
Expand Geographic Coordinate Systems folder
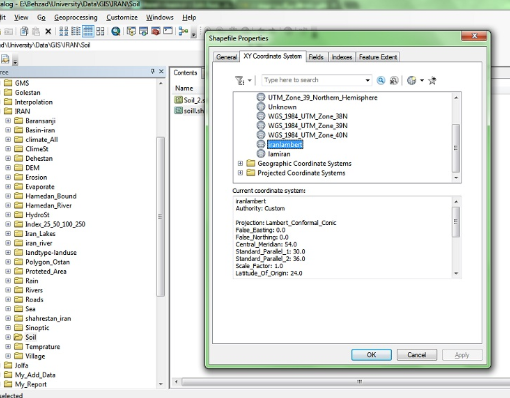pyautogui.click(x=240, y=163)
